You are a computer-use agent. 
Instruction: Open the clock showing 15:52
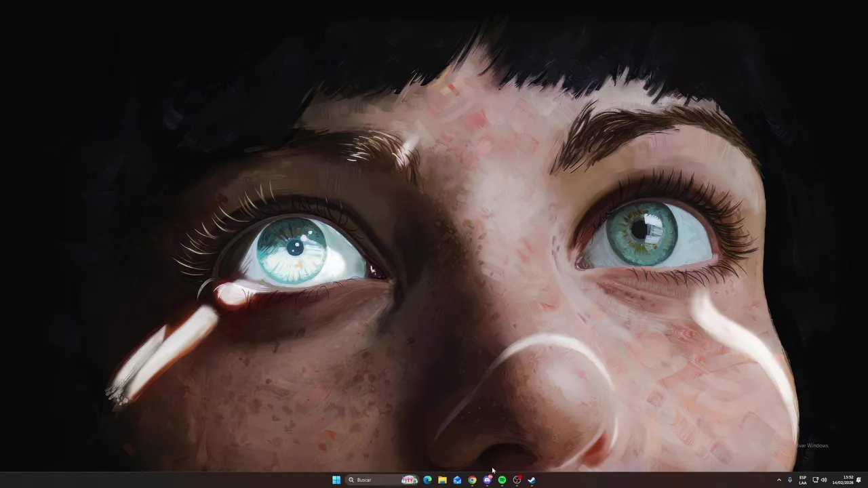click(843, 480)
